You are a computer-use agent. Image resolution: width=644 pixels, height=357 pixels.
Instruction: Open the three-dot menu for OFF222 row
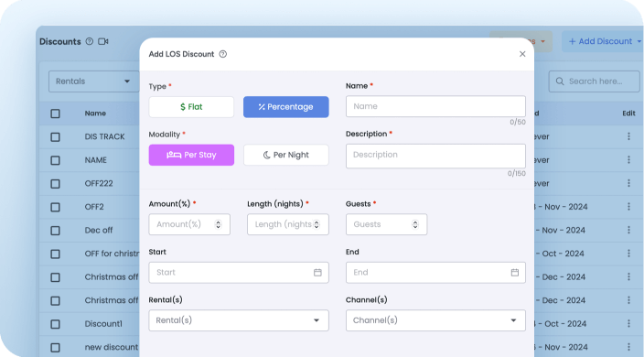pyautogui.click(x=628, y=183)
